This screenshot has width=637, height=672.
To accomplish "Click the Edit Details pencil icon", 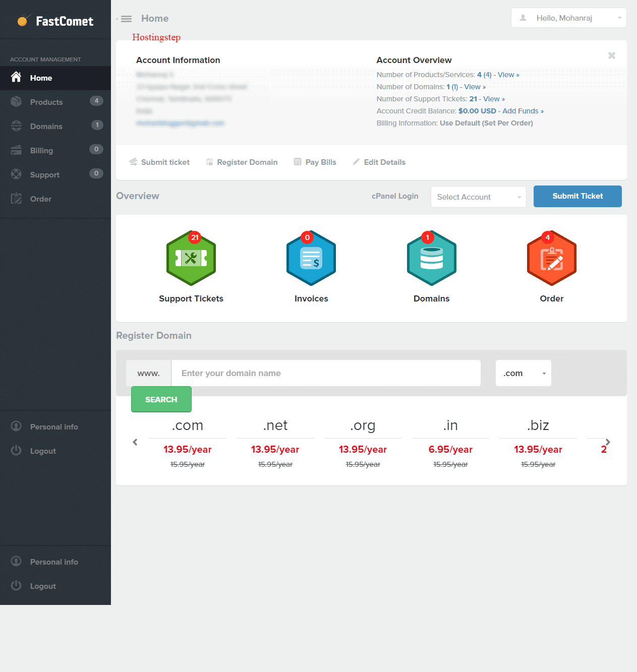I will pos(356,162).
